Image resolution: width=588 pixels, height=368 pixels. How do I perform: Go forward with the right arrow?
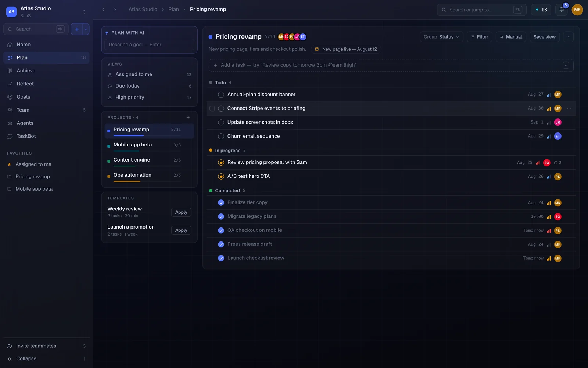[x=115, y=10]
